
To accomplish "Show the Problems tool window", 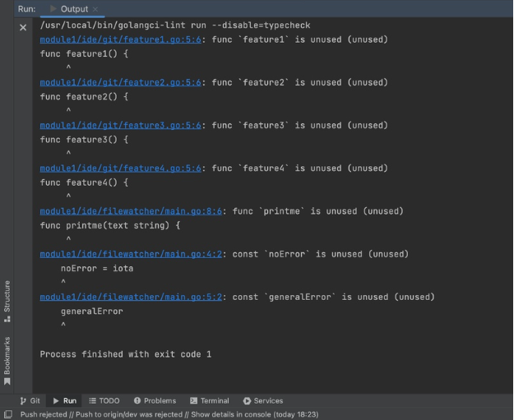I will click(x=154, y=400).
